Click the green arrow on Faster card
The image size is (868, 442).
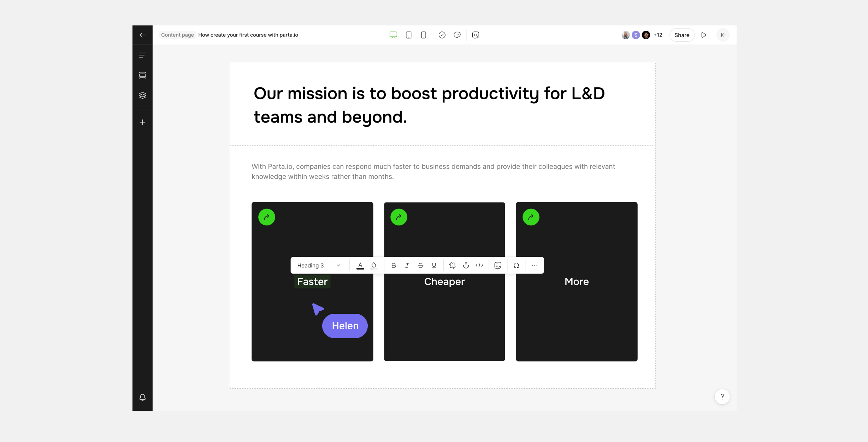(x=267, y=217)
